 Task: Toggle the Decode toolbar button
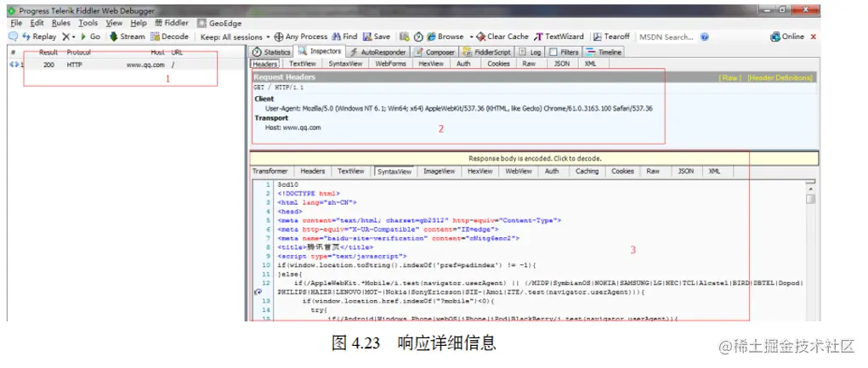click(170, 37)
